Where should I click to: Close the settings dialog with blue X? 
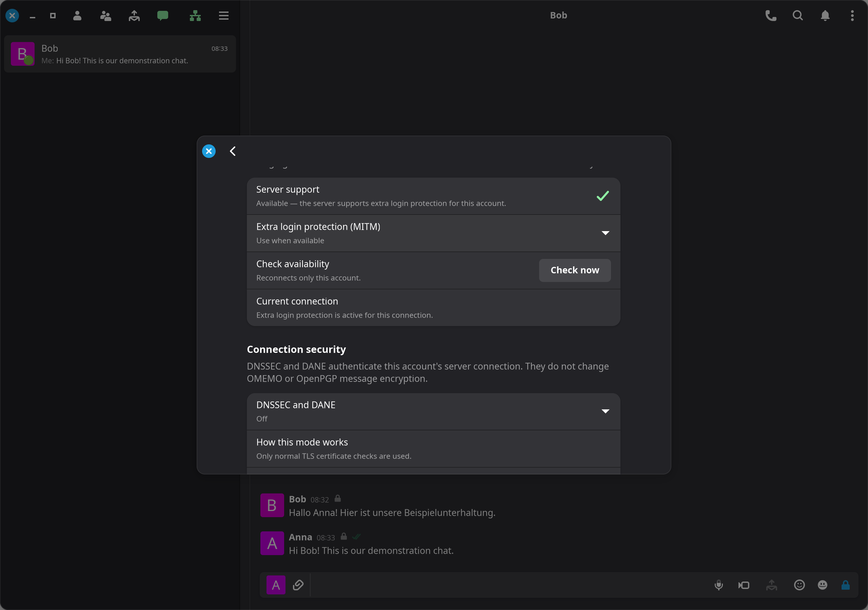209,151
